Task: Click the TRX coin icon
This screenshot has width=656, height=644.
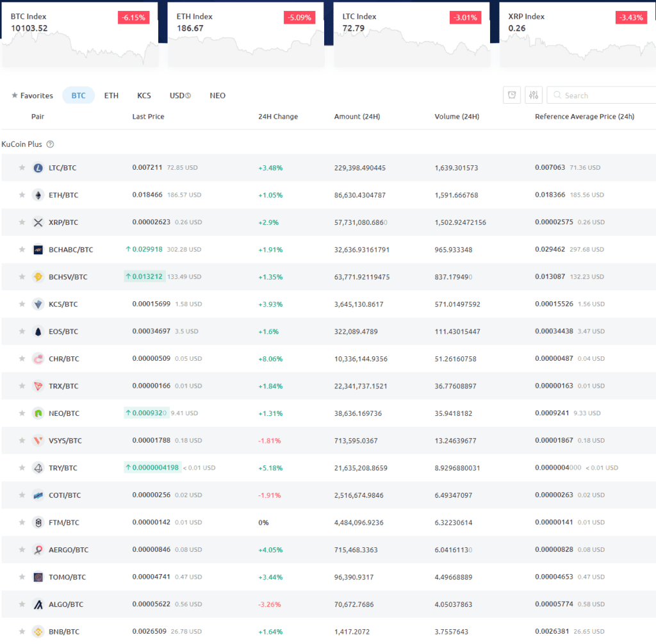Action: point(38,386)
